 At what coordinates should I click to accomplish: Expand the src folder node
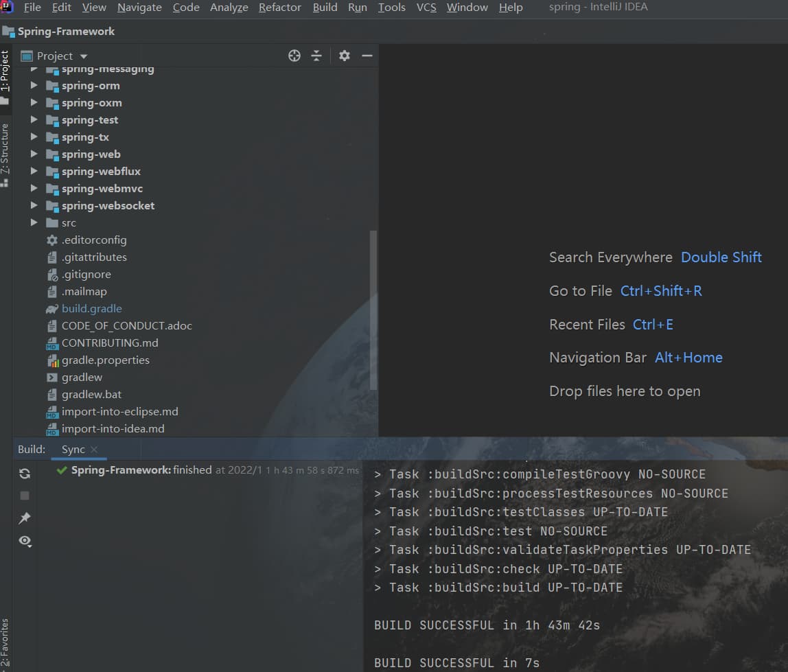click(x=34, y=222)
